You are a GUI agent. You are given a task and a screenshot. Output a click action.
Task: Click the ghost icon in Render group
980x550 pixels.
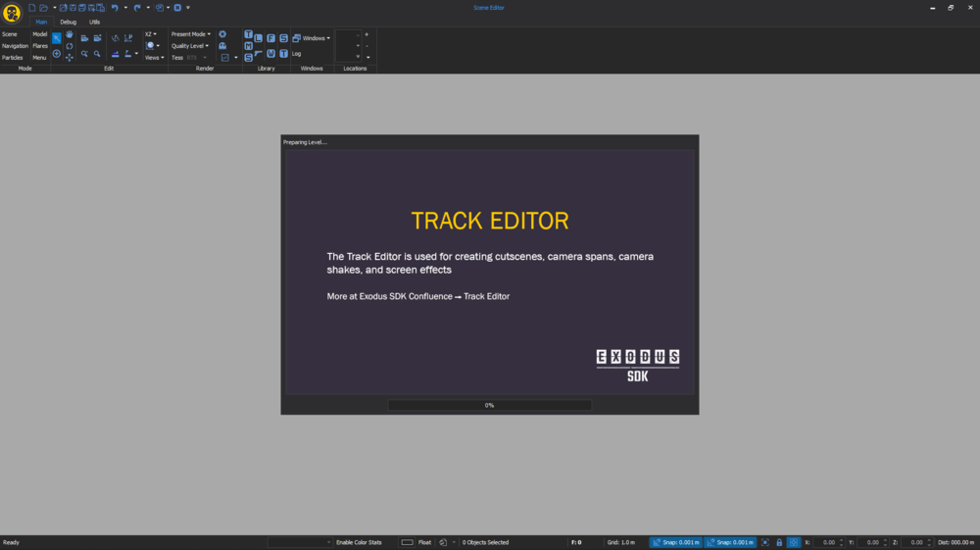[222, 46]
